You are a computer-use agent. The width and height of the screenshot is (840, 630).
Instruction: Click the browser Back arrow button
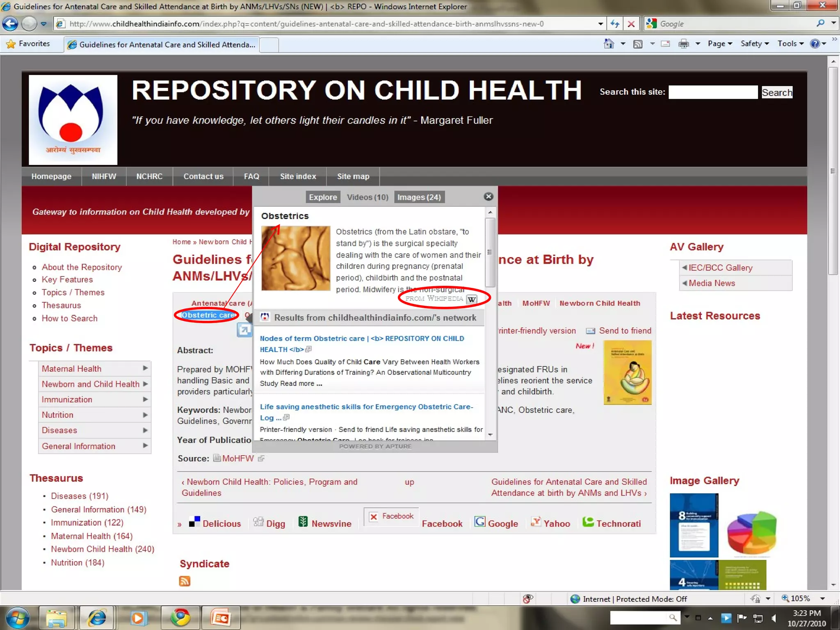(x=11, y=24)
